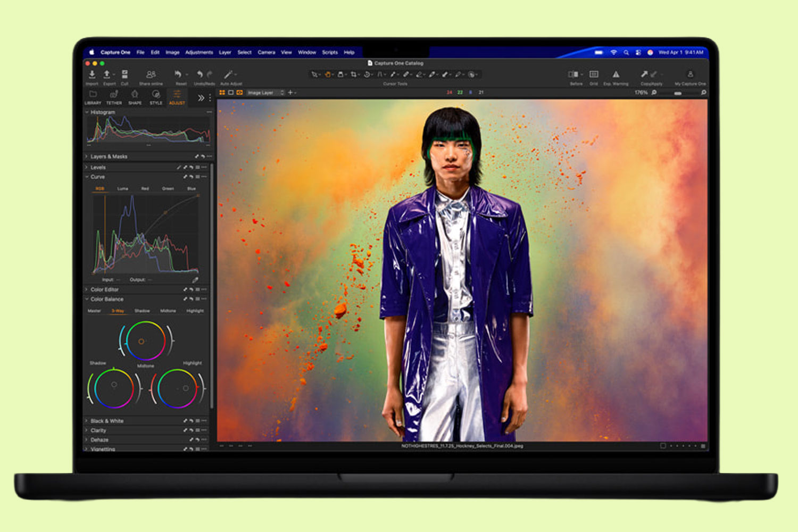Screen dimensions: 798x532
Task: Toggle the Exposure Warning indicator
Action: pyautogui.click(x=616, y=75)
